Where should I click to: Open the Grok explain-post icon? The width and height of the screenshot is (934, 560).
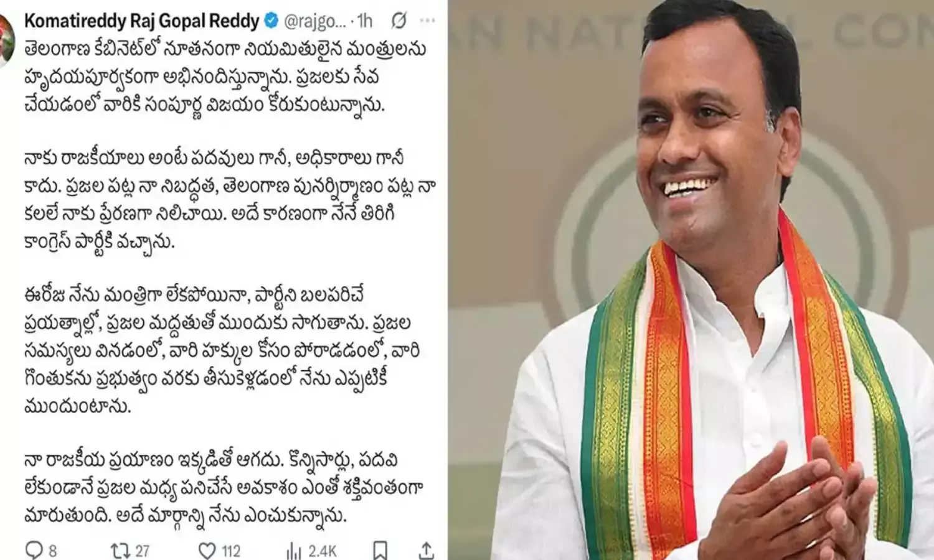[399, 21]
